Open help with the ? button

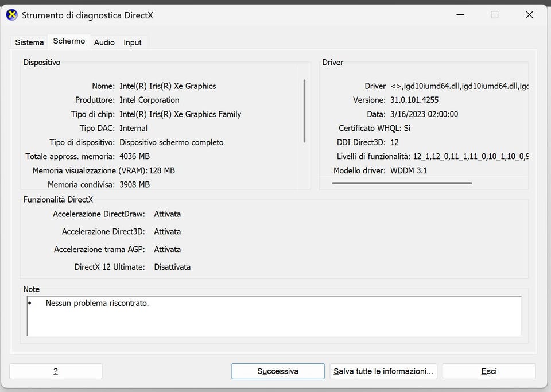click(x=56, y=371)
